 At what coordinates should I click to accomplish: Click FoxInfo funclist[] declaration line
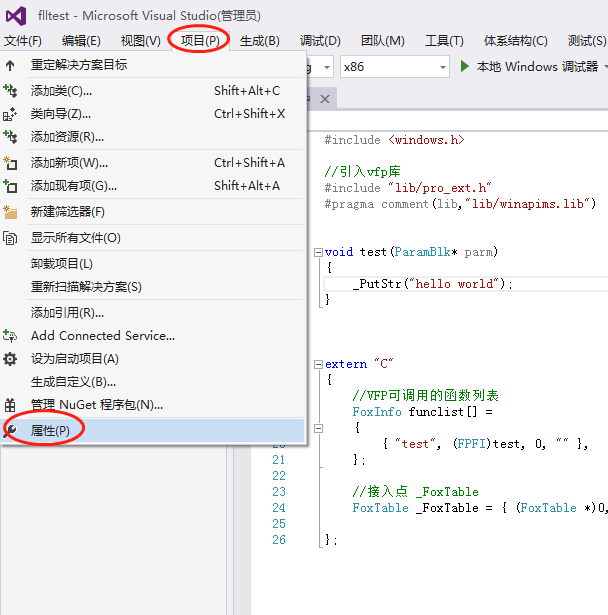click(422, 412)
